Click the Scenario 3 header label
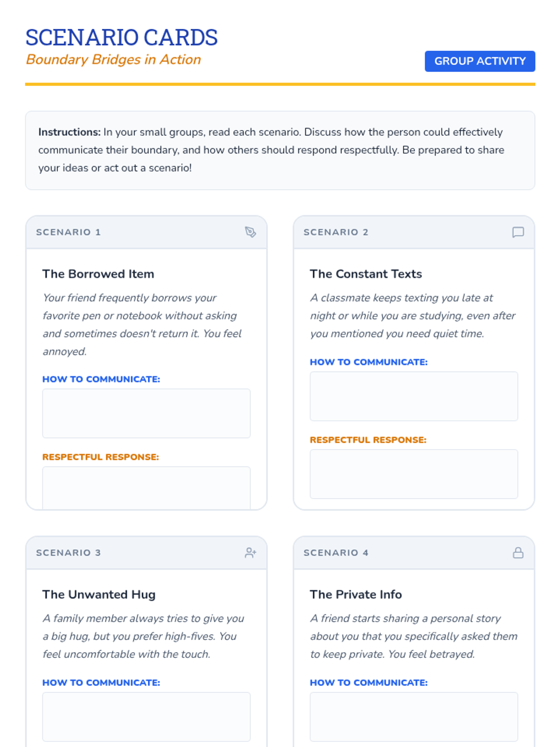This screenshot has height=747, width=560. click(x=69, y=553)
